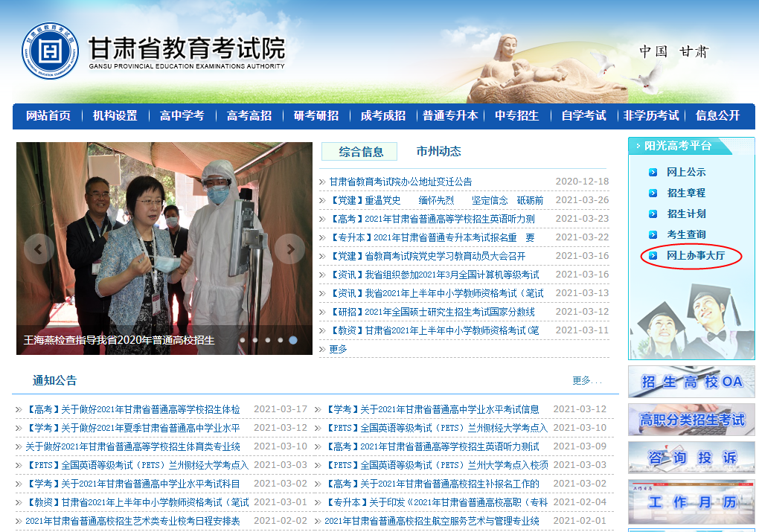This screenshot has height=532, width=759.
Task: Click arrow icon beside 网上公示
Action: tap(653, 173)
